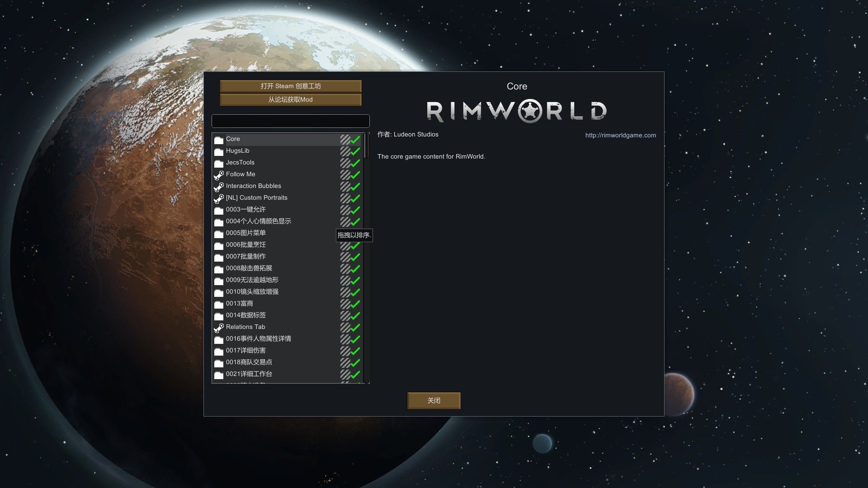Viewport: 868px width, 488px height.
Task: Select [NL] Custom Portraits entry
Action: (x=288, y=198)
